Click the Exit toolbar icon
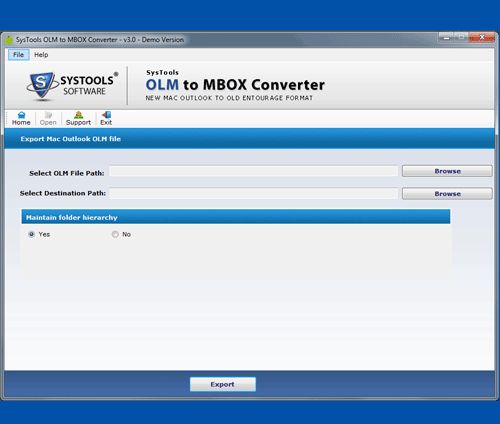 coord(106,119)
